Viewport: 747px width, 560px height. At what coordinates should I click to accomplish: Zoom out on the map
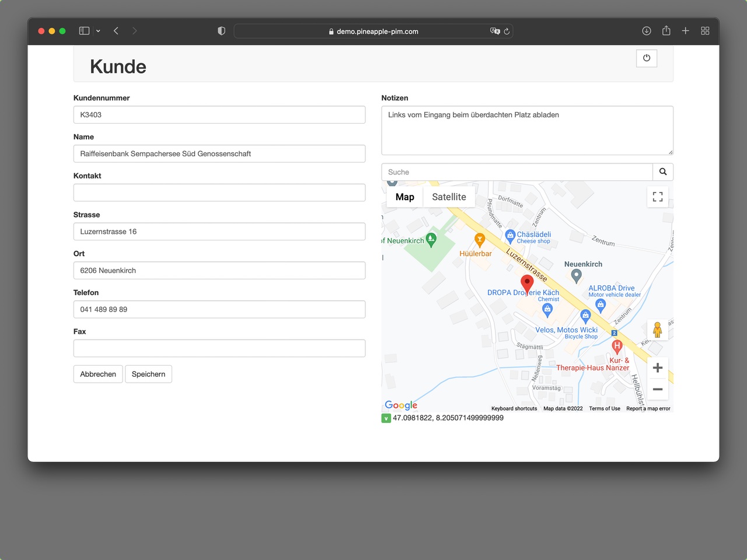(658, 389)
